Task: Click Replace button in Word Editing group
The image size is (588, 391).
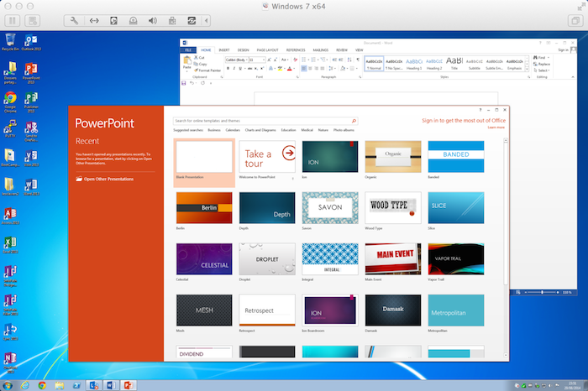Action: (542, 64)
